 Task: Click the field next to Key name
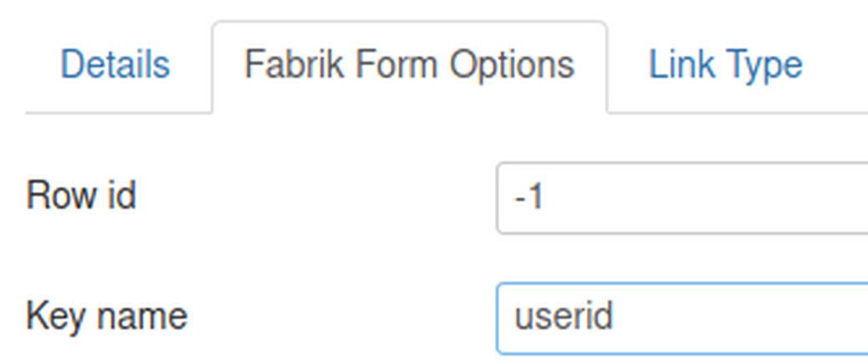pos(682,318)
